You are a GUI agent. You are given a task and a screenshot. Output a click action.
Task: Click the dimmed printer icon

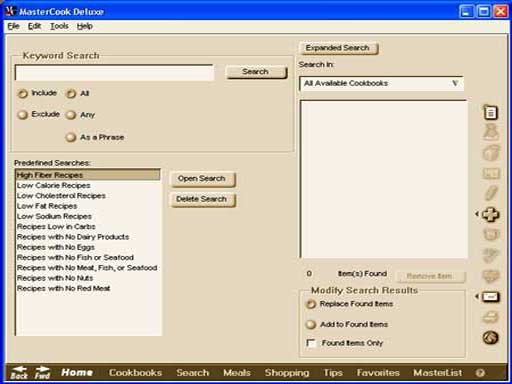pyautogui.click(x=491, y=317)
